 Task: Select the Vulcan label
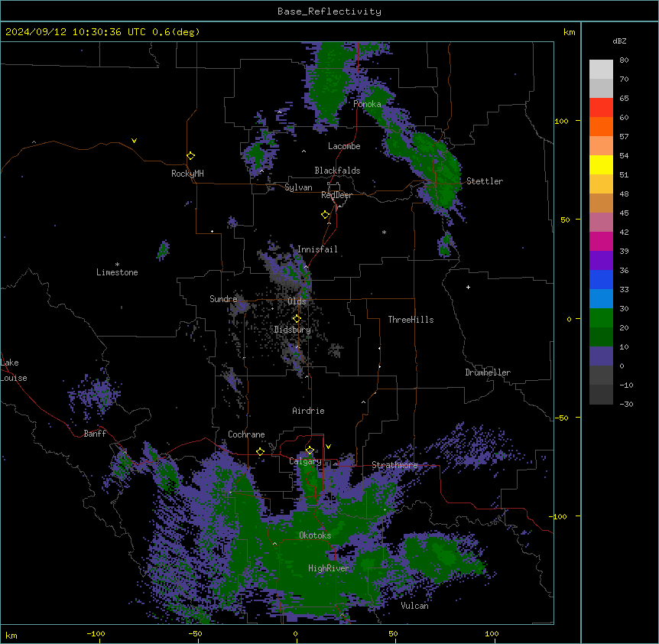pos(415,606)
